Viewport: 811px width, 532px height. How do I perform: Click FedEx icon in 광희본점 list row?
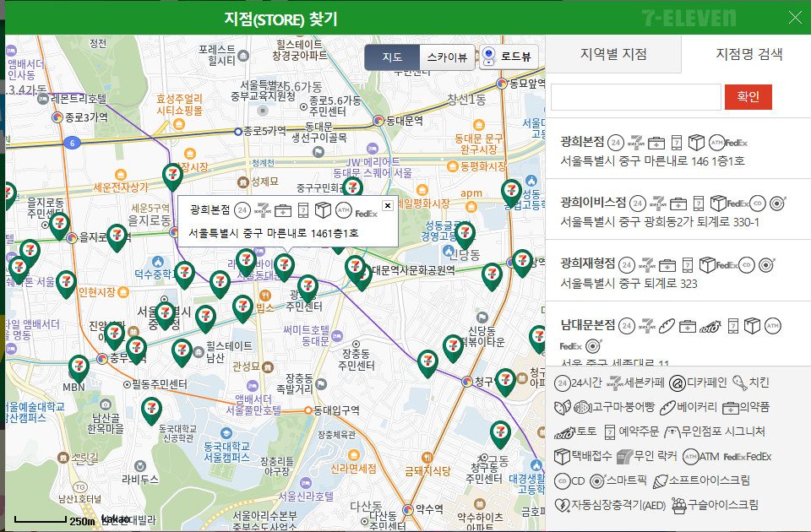coord(736,143)
